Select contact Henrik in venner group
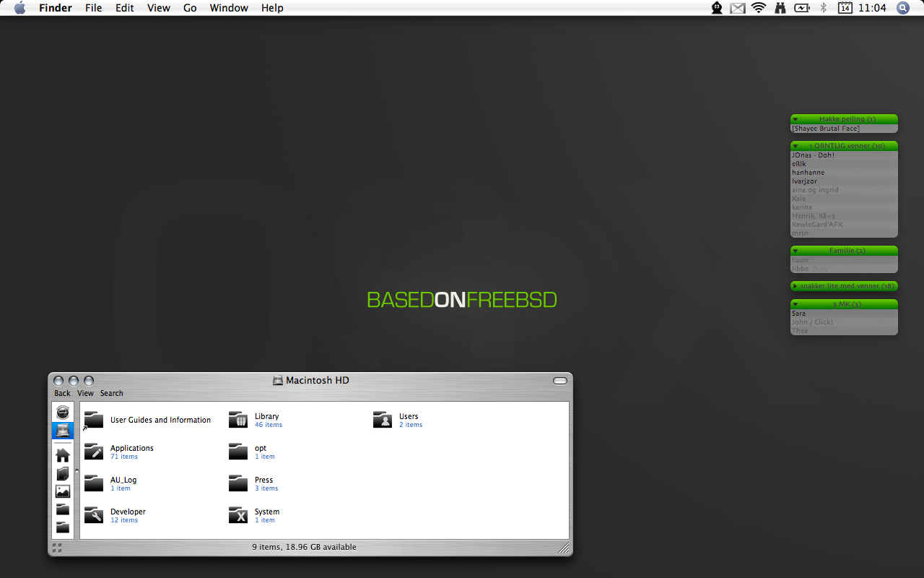This screenshot has height=578, width=924. [x=844, y=216]
